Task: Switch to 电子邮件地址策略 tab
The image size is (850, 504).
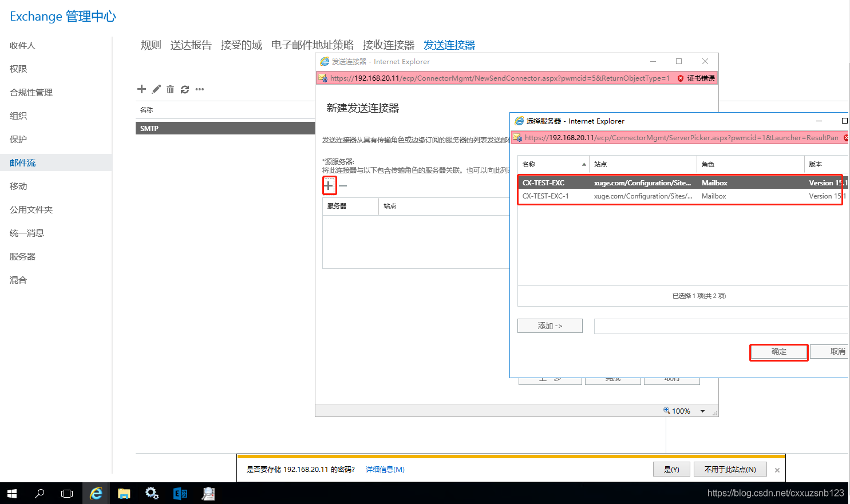Action: [313, 45]
